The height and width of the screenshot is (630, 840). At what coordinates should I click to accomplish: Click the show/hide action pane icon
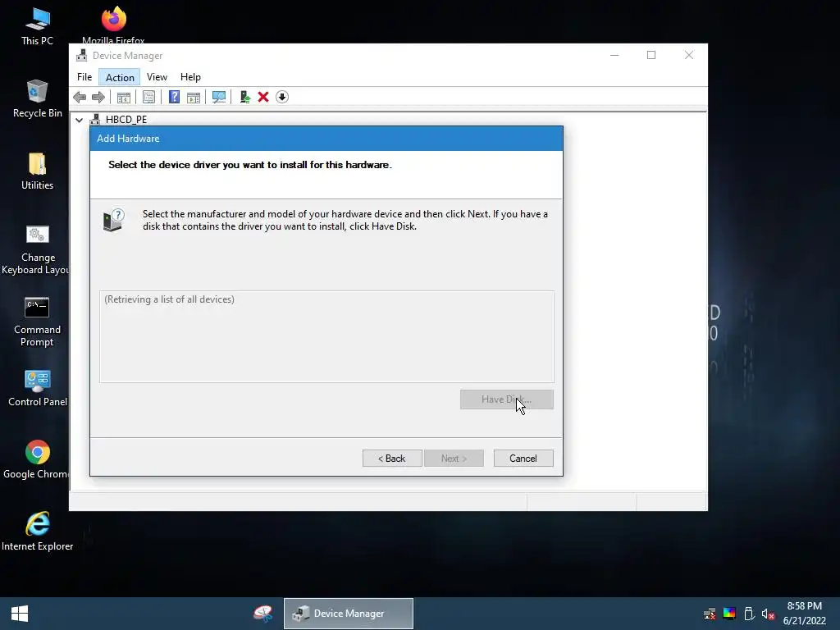(194, 97)
